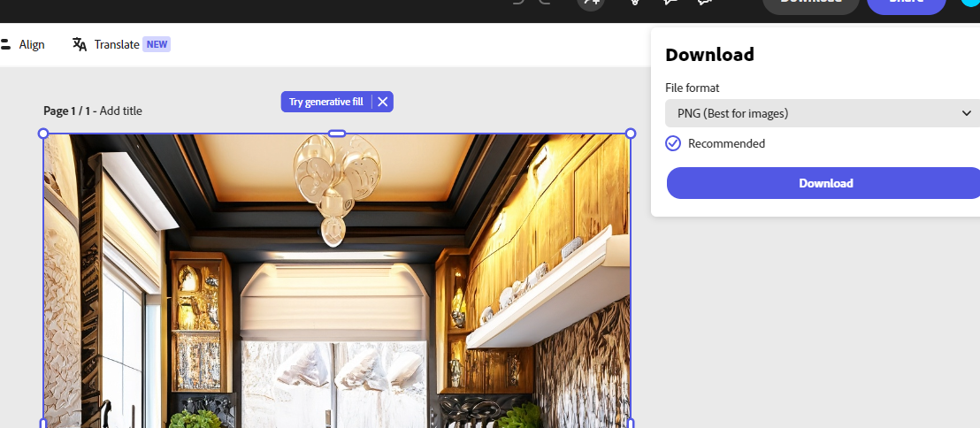Image resolution: width=980 pixels, height=428 pixels.
Task: Click the Download button in top bar
Action: pyautogui.click(x=811, y=4)
